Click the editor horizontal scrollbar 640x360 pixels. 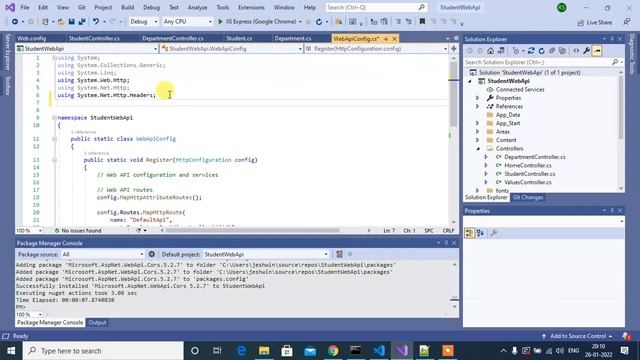coord(252,230)
